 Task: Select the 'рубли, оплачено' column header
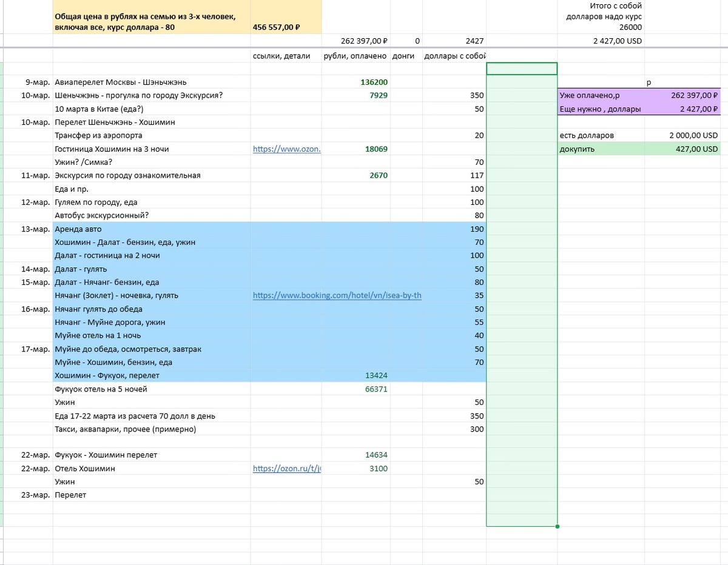(356, 56)
